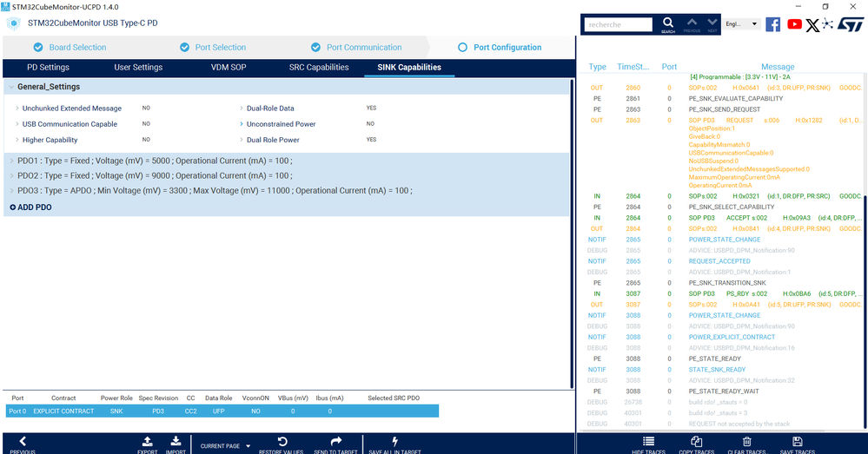Click the Type column header in traces
This screenshot has height=454, width=868.
[x=597, y=67]
